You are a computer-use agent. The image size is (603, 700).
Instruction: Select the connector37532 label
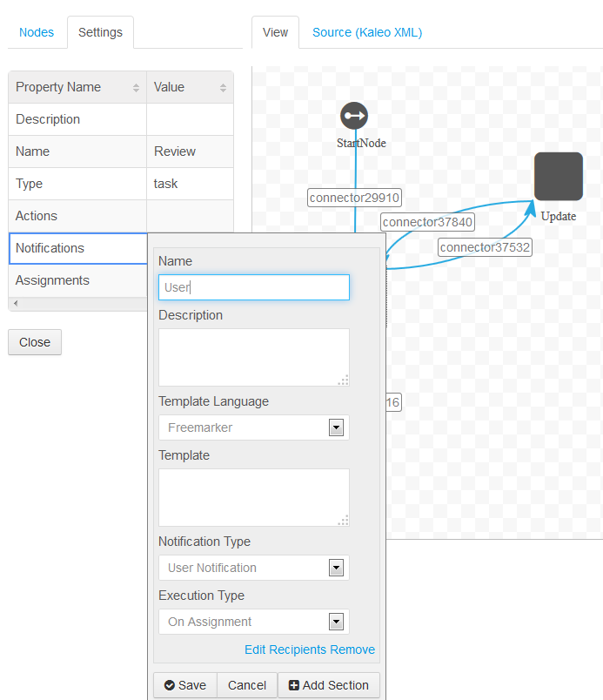485,247
